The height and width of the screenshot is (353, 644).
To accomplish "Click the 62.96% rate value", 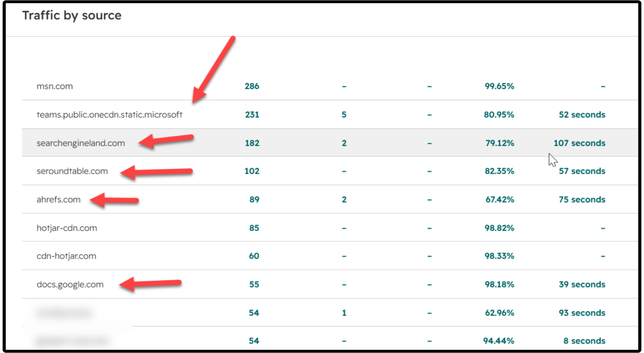I will (500, 313).
